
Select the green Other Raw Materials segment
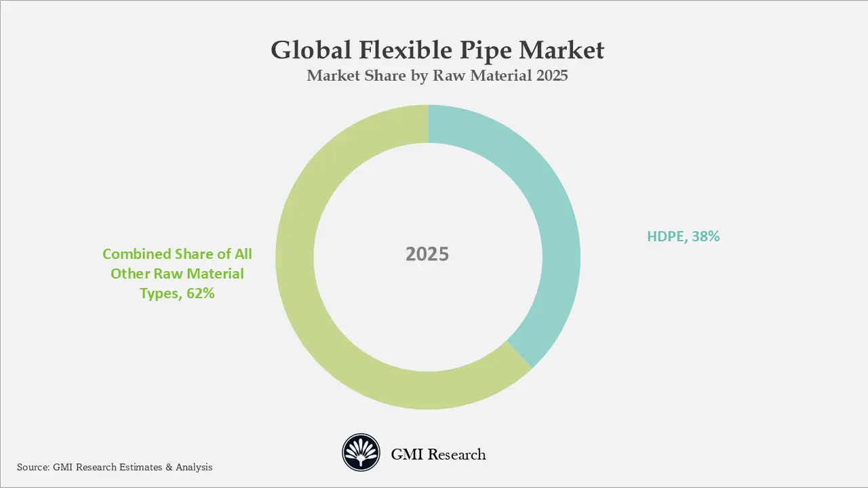point(305,305)
